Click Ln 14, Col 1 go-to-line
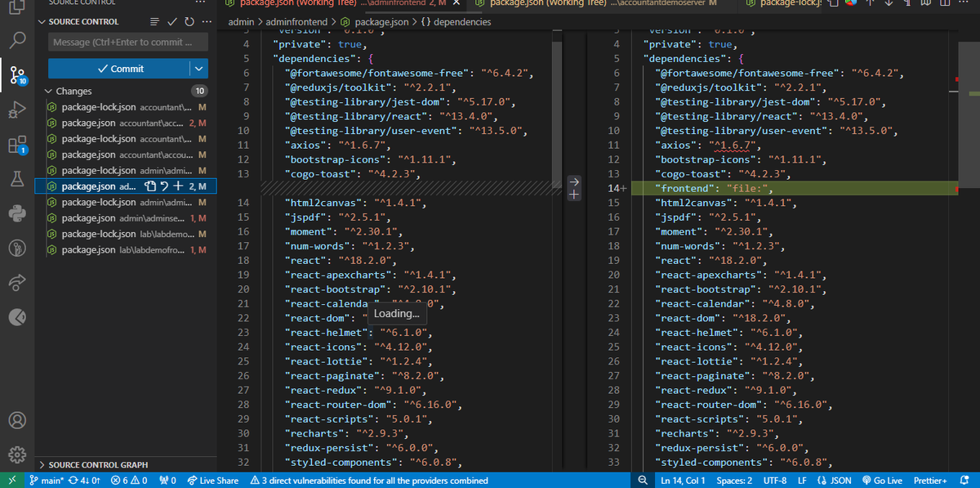This screenshot has width=980, height=488. point(684,481)
